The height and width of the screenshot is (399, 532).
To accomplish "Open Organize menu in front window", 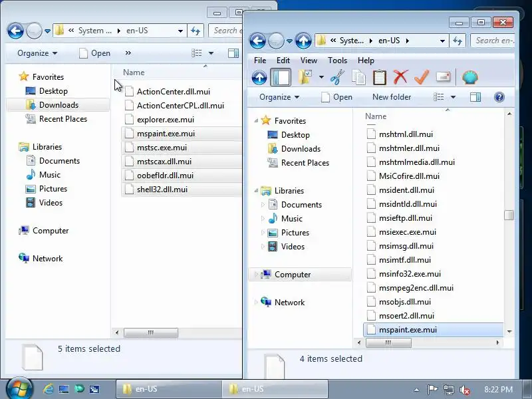I will click(279, 97).
